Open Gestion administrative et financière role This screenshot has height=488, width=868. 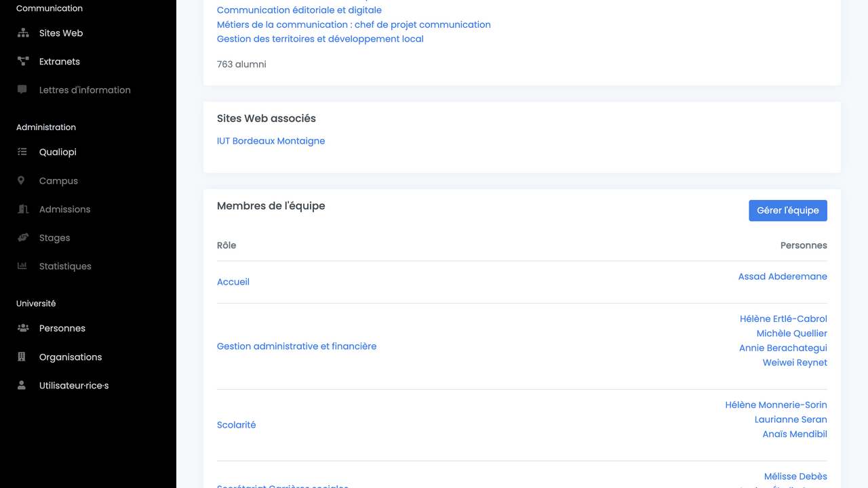[296, 346]
